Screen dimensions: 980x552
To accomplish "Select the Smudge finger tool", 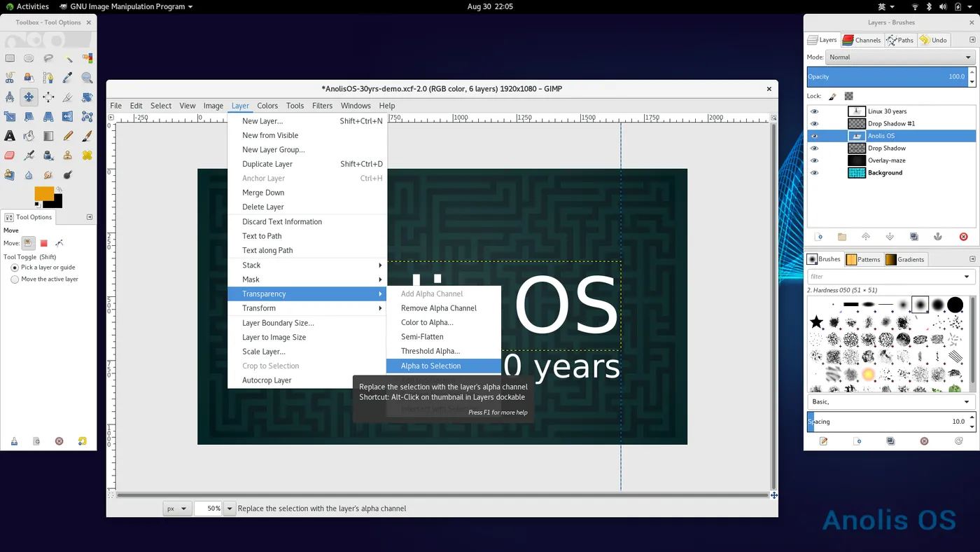I will tap(48, 175).
